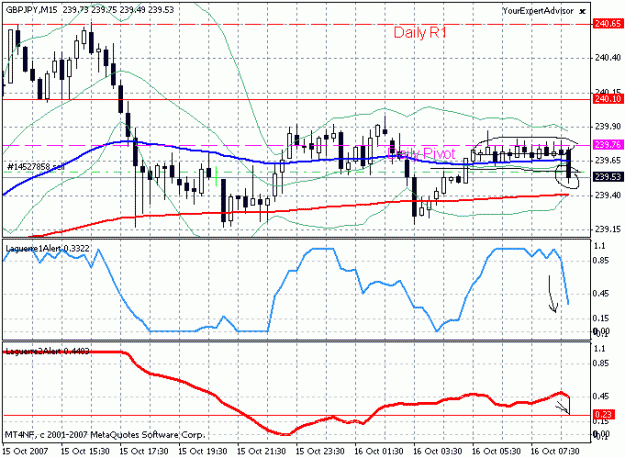The width and height of the screenshot is (625, 458).
Task: Click the 239.15 price axis label
Action: tap(607, 229)
